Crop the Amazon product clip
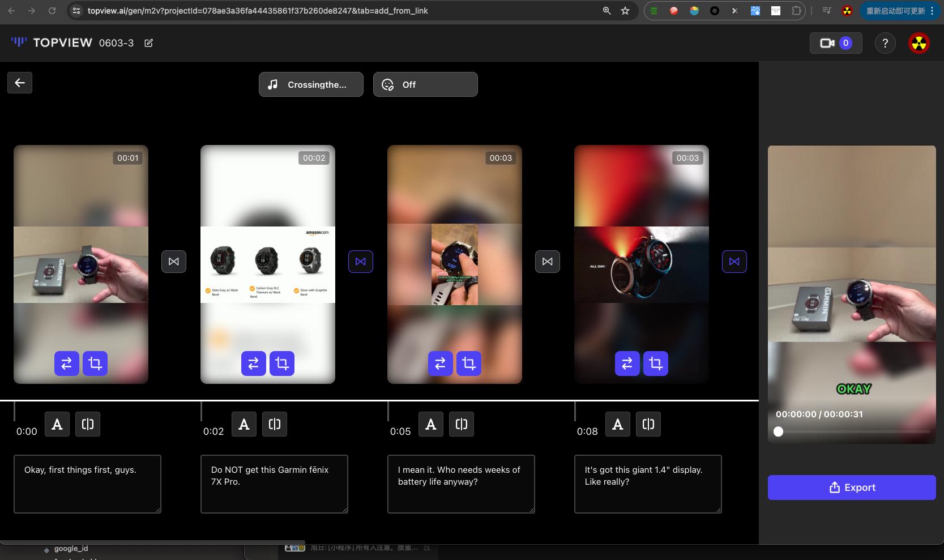 [x=282, y=364]
